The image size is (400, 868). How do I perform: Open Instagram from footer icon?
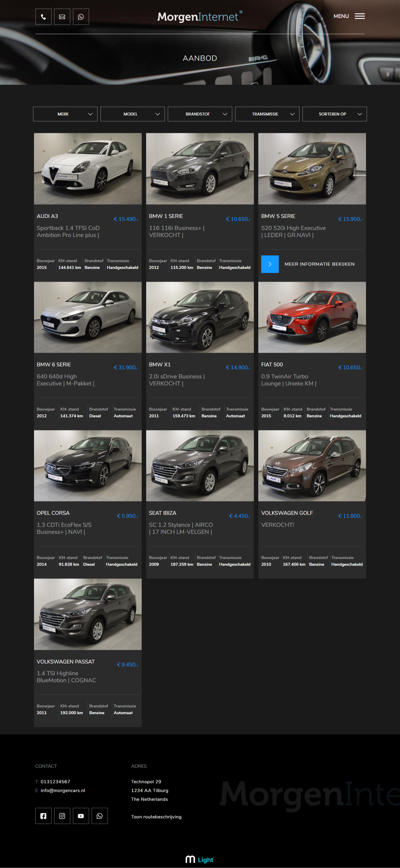[x=62, y=816]
